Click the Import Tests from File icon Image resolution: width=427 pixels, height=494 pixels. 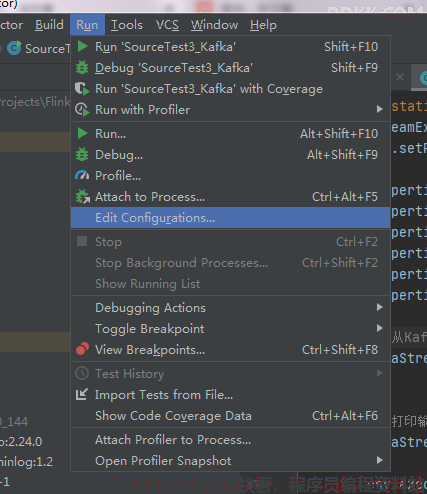[x=82, y=394]
